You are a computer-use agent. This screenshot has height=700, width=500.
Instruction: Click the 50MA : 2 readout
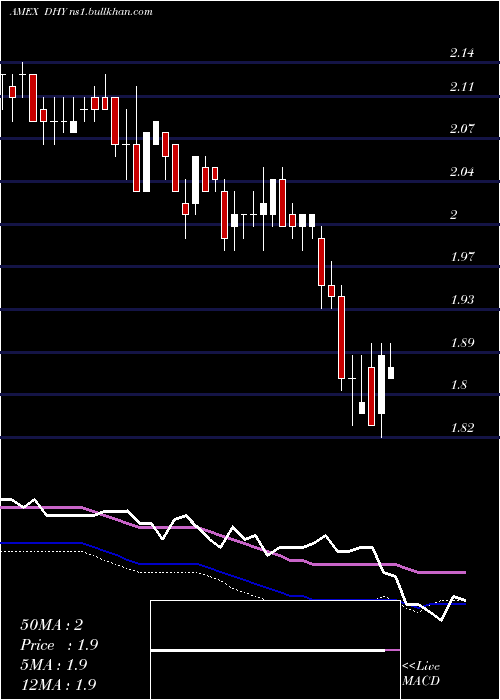pos(51,625)
